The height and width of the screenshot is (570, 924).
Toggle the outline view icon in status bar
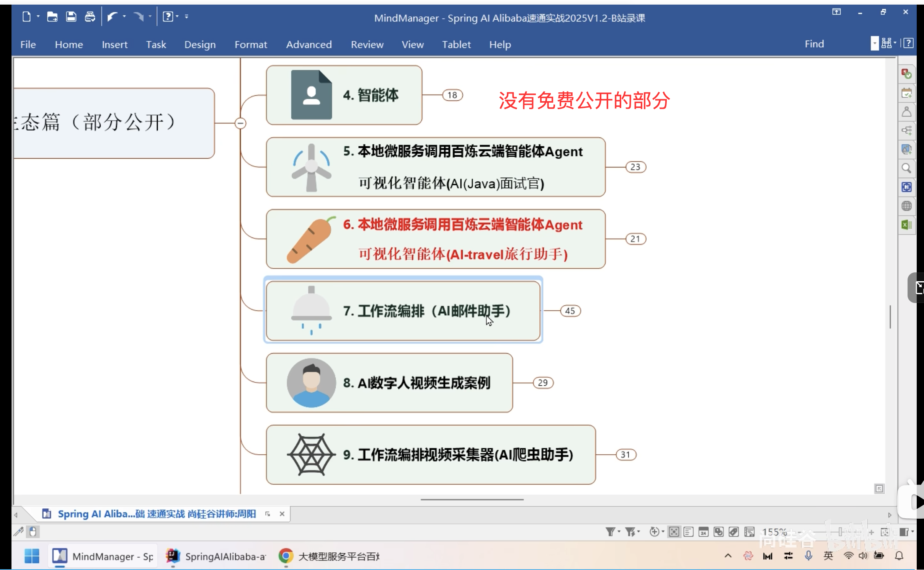click(x=689, y=532)
